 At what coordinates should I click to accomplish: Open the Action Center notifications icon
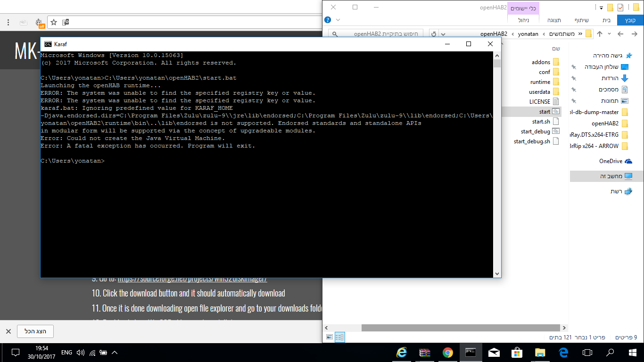[15, 353]
